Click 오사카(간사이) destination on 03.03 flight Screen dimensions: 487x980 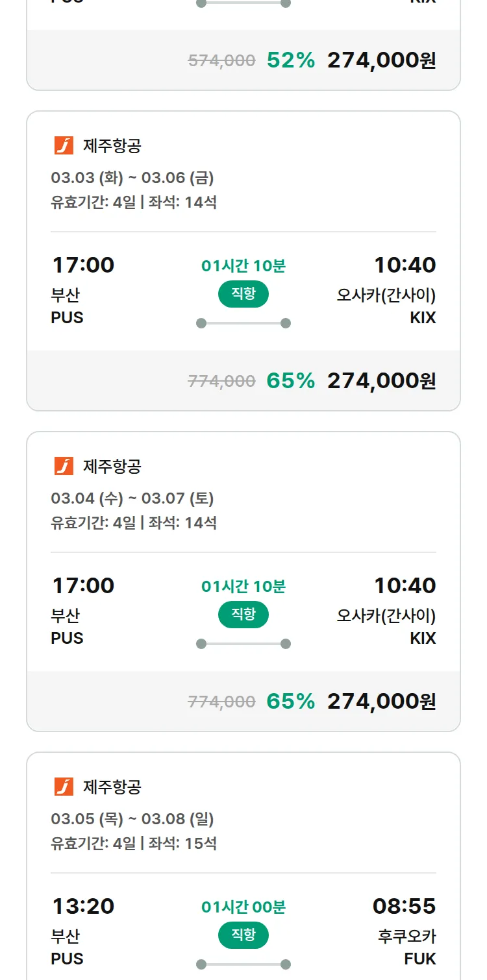point(386,295)
